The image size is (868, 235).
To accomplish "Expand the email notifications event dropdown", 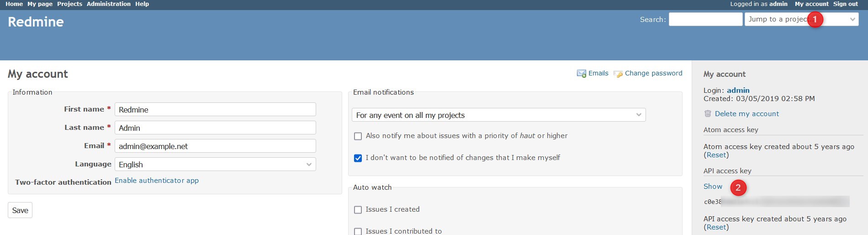I will point(498,115).
